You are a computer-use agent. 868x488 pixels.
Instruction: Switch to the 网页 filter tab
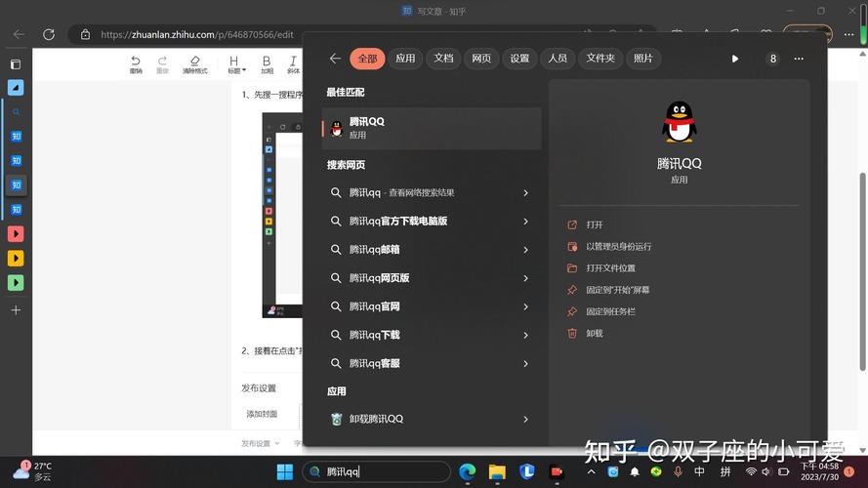(481, 59)
